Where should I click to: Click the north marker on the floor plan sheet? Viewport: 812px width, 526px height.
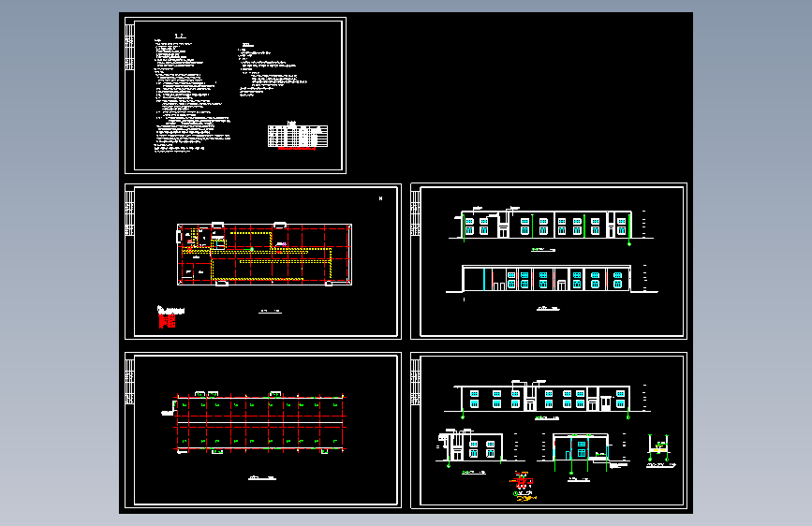(380, 198)
